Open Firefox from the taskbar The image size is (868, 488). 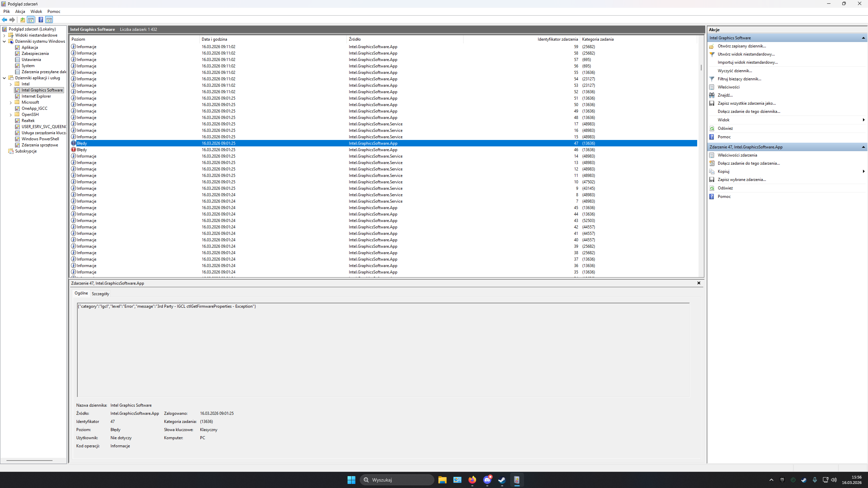(x=472, y=480)
